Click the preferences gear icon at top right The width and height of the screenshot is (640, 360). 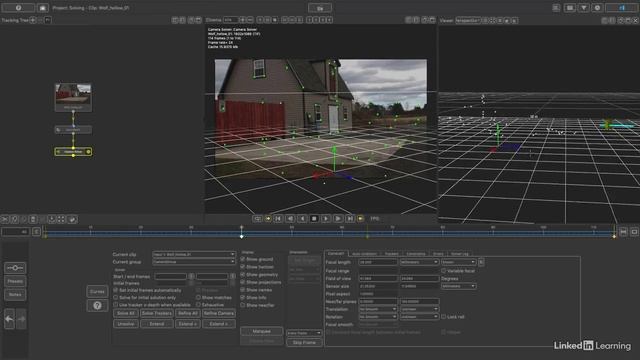coord(598,8)
